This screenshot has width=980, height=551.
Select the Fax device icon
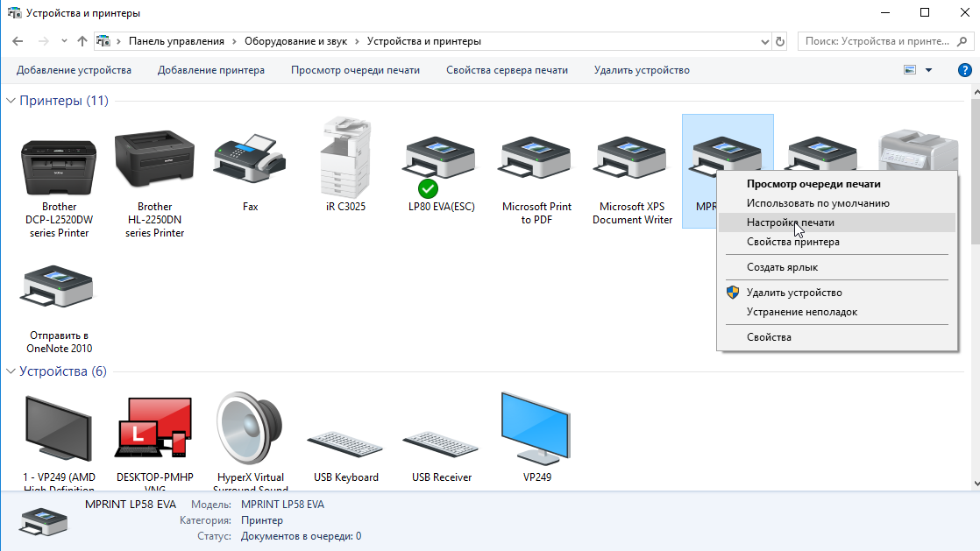tap(250, 160)
